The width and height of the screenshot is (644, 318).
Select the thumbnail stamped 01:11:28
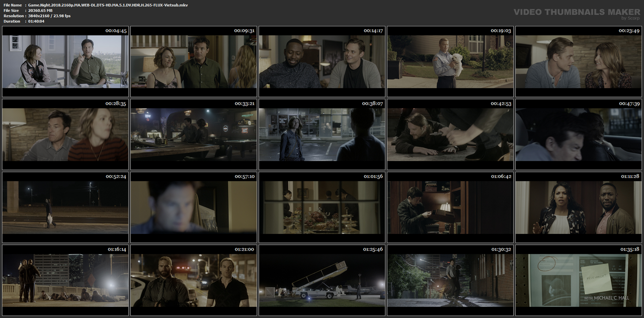pos(579,207)
